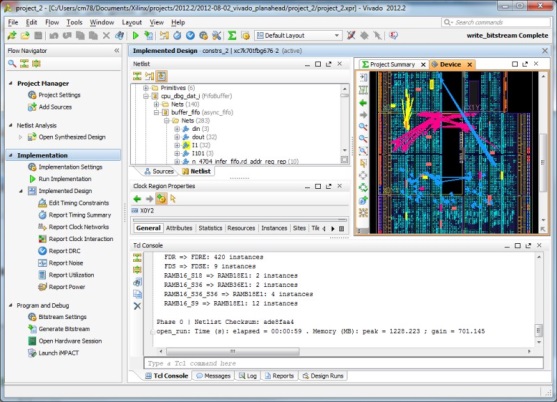Click the Sigma Project Summary toolbar icon
Image resolution: width=557 pixels, height=402 pixels.
coord(232,35)
